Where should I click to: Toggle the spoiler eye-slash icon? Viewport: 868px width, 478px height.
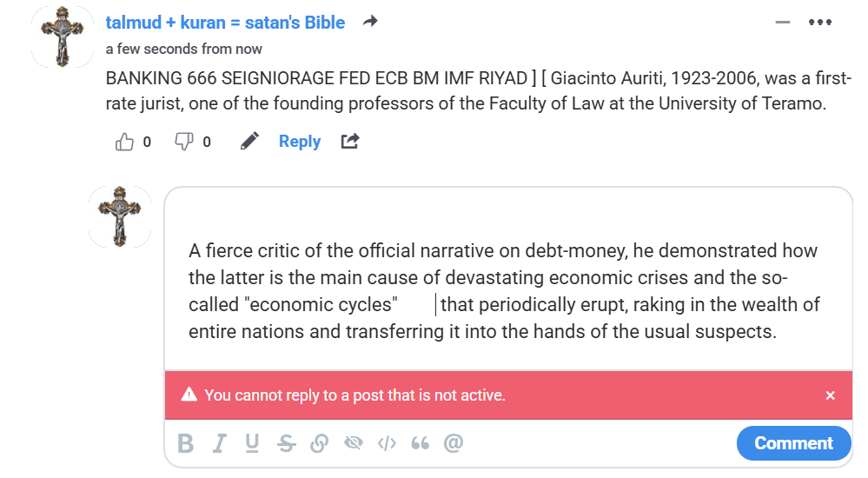(353, 444)
